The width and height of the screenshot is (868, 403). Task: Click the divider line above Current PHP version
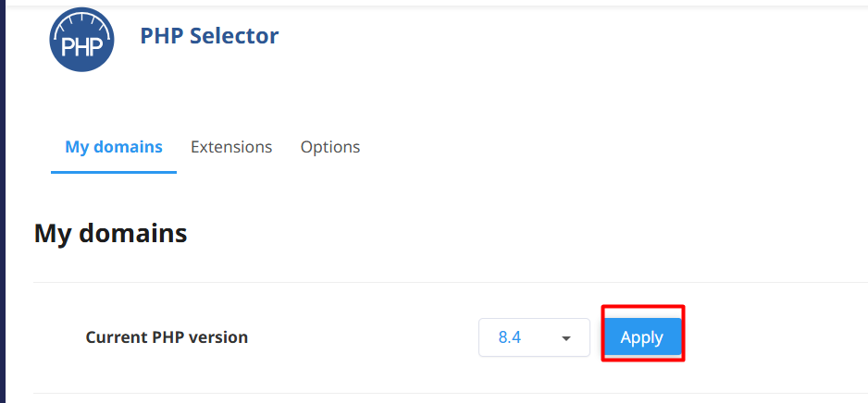tap(444, 282)
